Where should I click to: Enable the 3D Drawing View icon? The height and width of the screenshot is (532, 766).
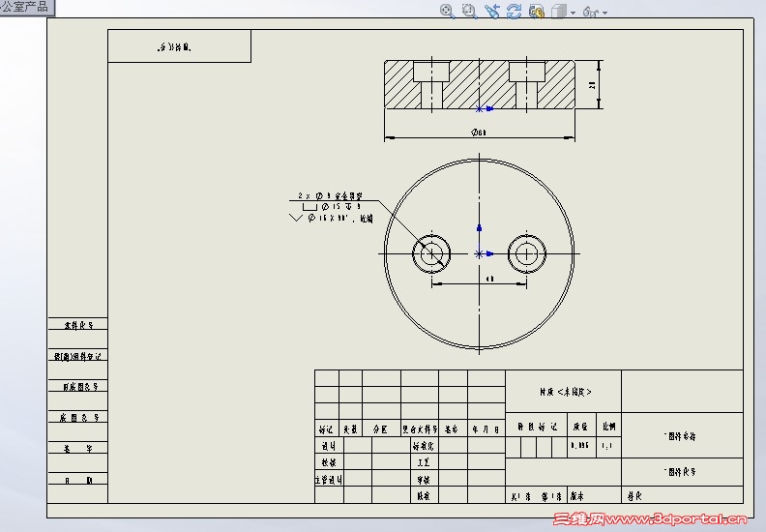click(x=537, y=12)
